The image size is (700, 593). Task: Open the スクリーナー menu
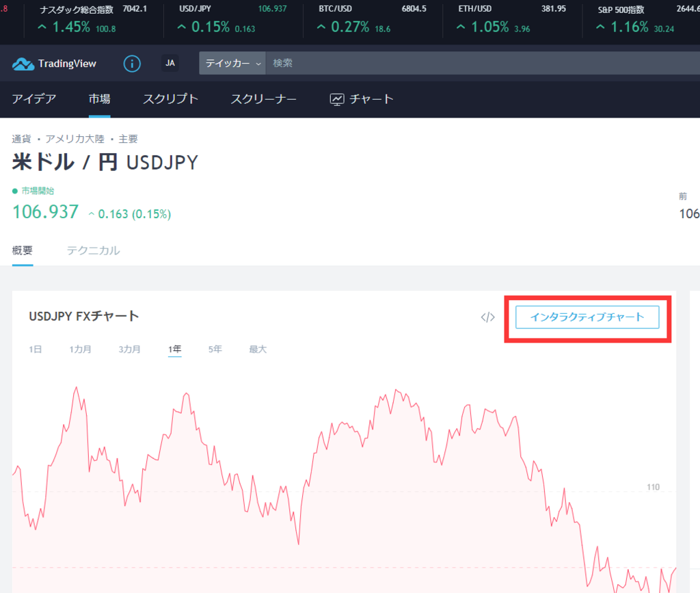pyautogui.click(x=263, y=98)
